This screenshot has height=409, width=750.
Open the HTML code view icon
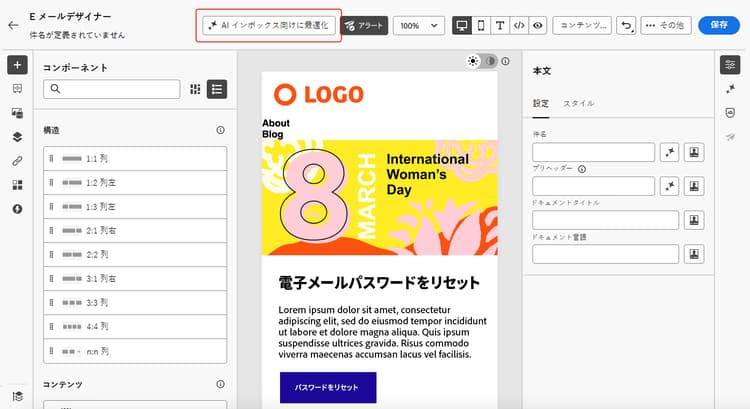(x=519, y=25)
